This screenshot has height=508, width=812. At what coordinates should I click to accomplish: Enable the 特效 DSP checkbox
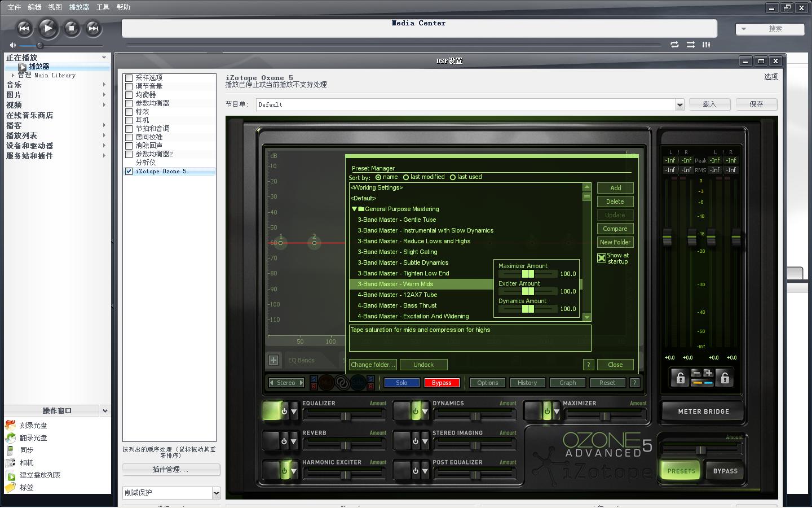129,112
